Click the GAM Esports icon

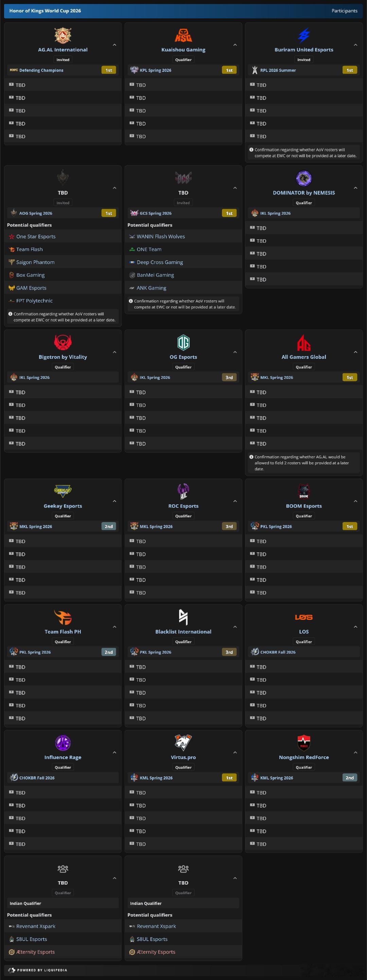12,288
